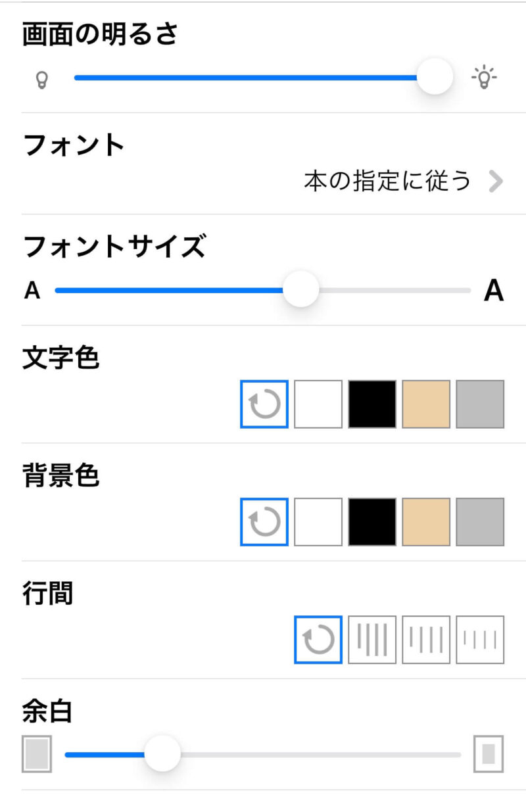
Task: Tap the bright lightbulb brightness icon
Action: point(485,78)
